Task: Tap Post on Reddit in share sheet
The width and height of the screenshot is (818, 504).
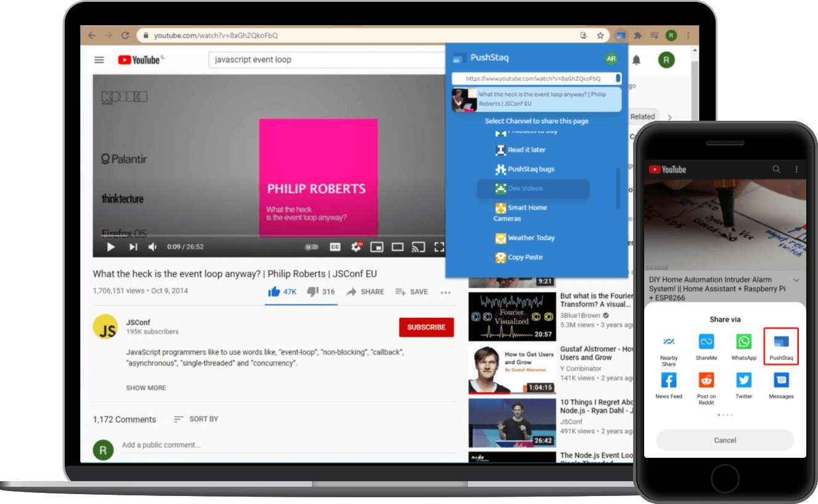Action: tap(706, 388)
